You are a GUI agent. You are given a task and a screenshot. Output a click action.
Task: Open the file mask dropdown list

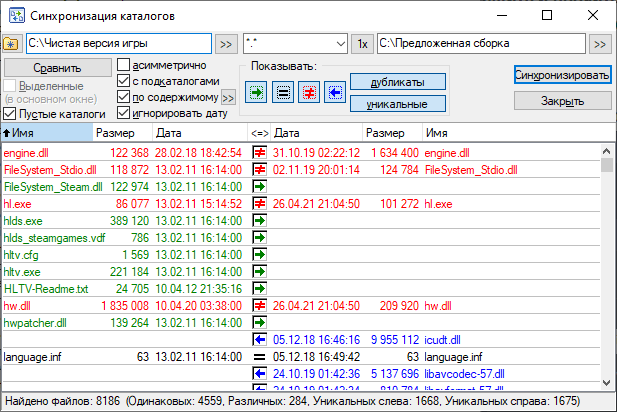tap(341, 45)
